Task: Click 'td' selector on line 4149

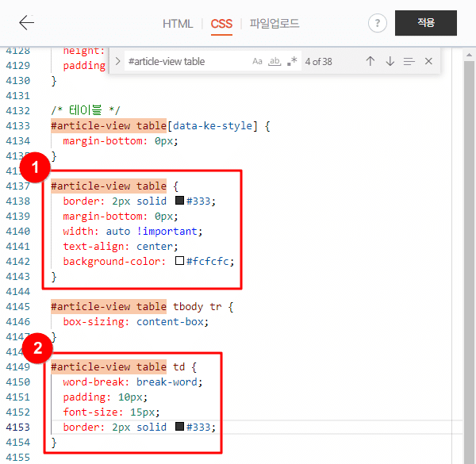Action: tap(178, 367)
